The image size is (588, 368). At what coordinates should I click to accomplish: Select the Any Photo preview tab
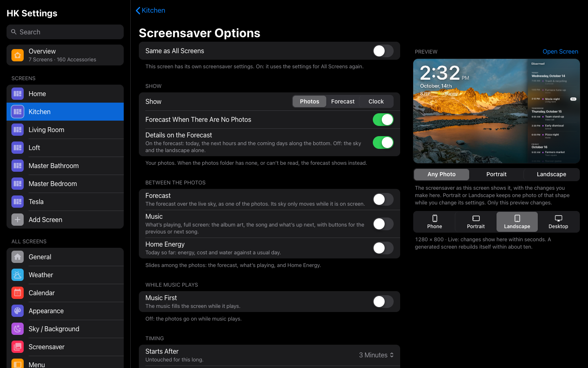[x=441, y=174]
